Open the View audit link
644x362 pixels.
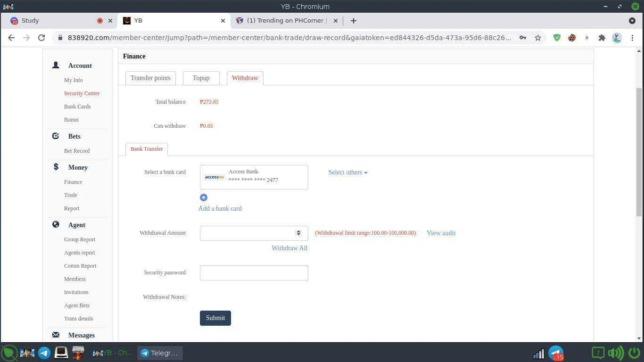pos(441,233)
